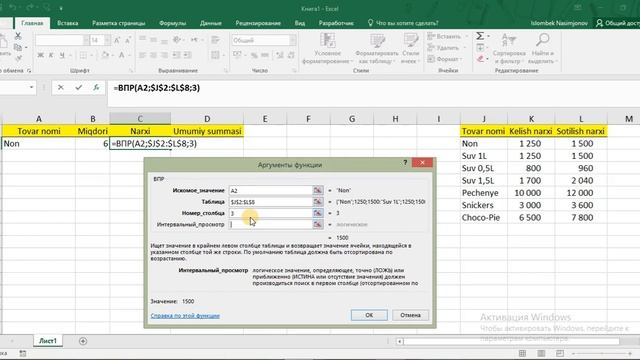
Task: Click in the Искомое_значение field
Action: 270,191
